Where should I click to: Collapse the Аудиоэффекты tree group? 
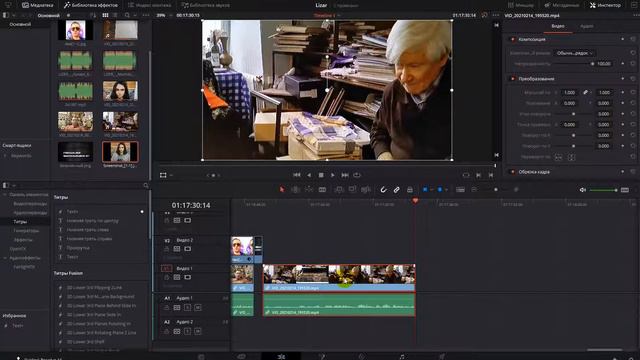(x=5, y=258)
